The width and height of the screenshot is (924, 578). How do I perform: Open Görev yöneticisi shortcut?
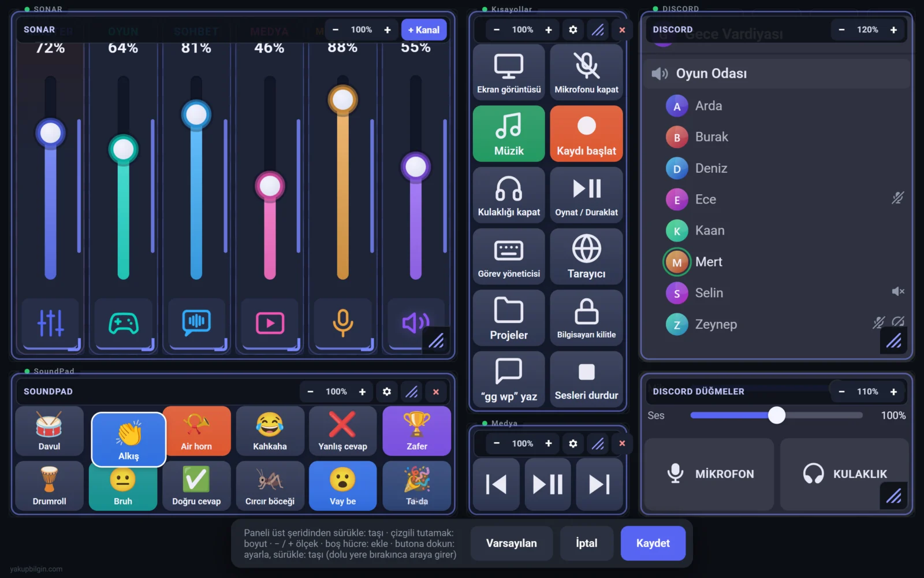coord(509,257)
